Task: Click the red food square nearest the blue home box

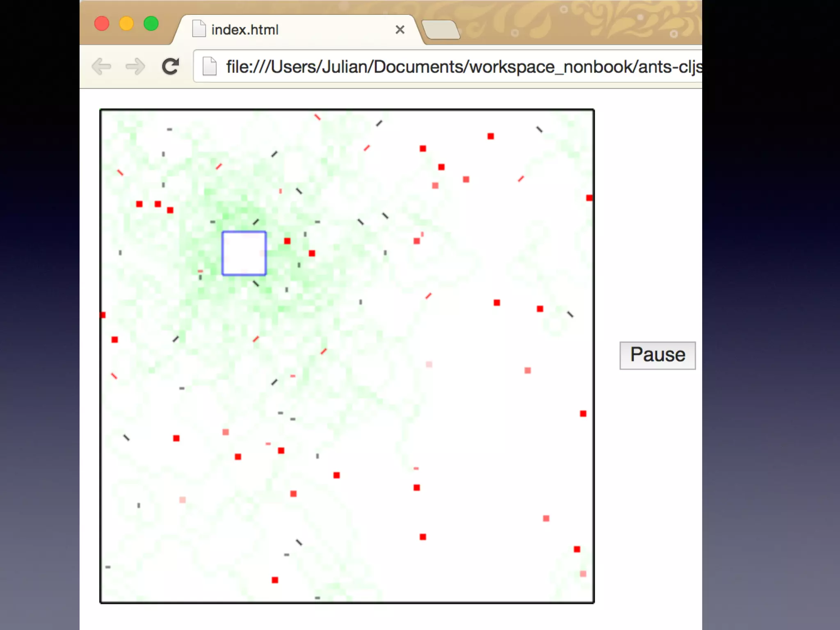Action: point(287,241)
